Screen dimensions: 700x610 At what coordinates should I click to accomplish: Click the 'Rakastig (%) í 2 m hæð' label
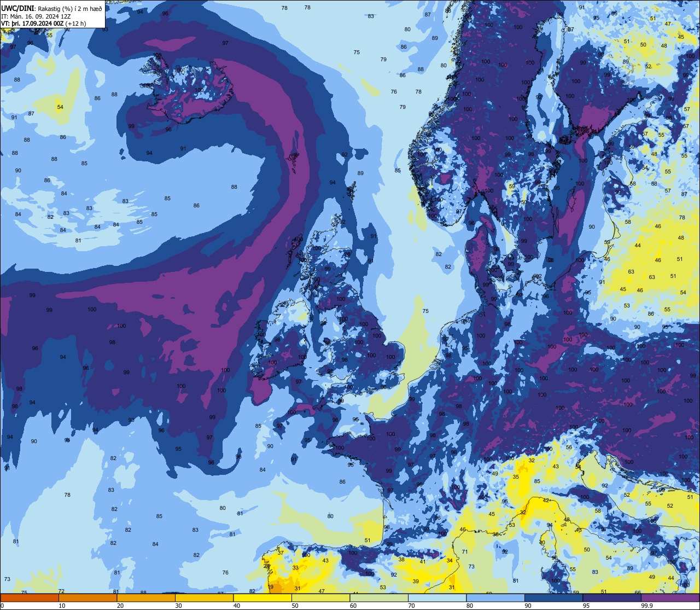(69, 9)
